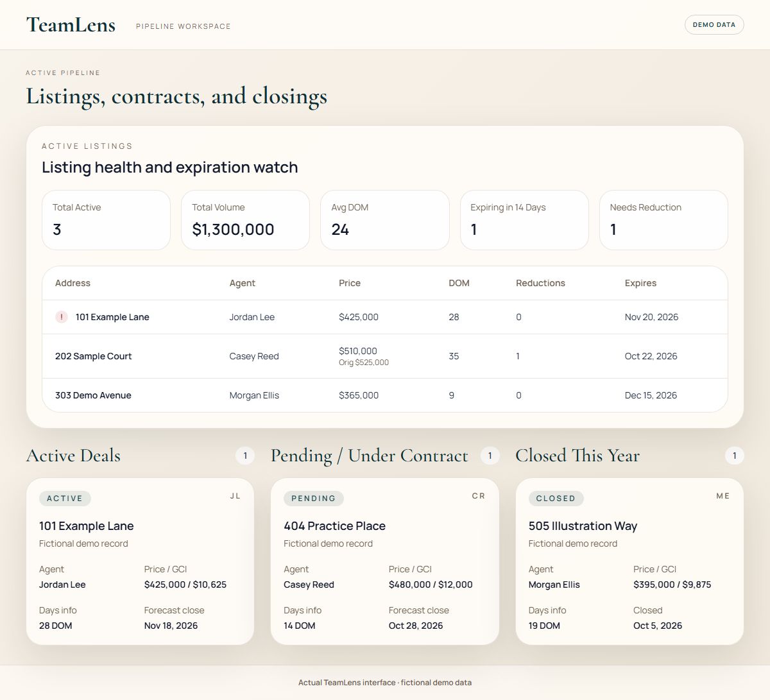Open the 101 Example Lane table row
Image resolution: width=770 pixels, height=700 pixels.
coord(385,317)
